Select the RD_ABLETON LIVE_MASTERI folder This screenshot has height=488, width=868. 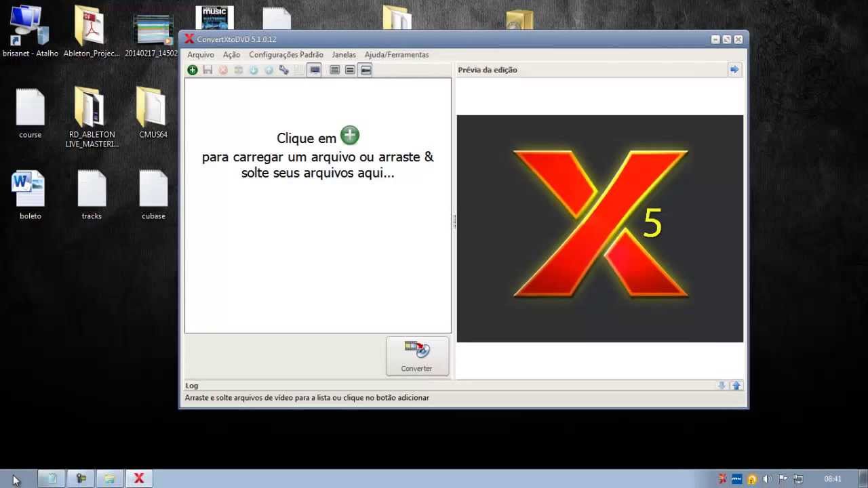92,117
